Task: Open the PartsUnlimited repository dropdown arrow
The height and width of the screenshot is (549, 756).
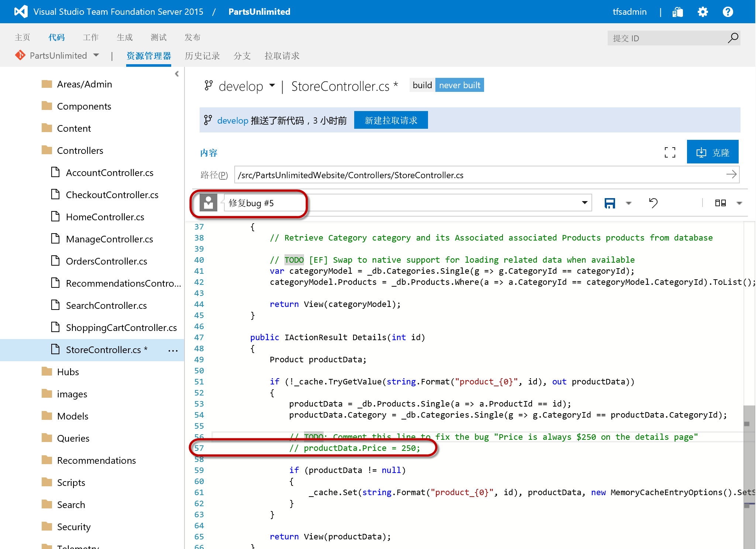Action: click(96, 55)
